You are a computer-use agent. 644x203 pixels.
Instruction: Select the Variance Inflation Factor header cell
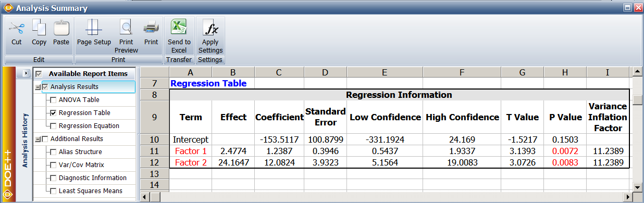(608, 117)
